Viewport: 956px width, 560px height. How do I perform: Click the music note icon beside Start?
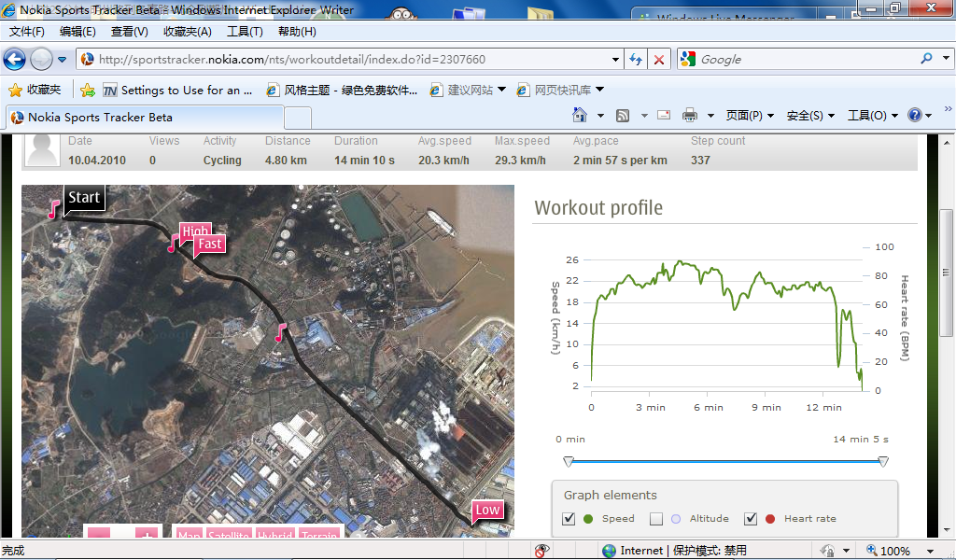[x=54, y=209]
